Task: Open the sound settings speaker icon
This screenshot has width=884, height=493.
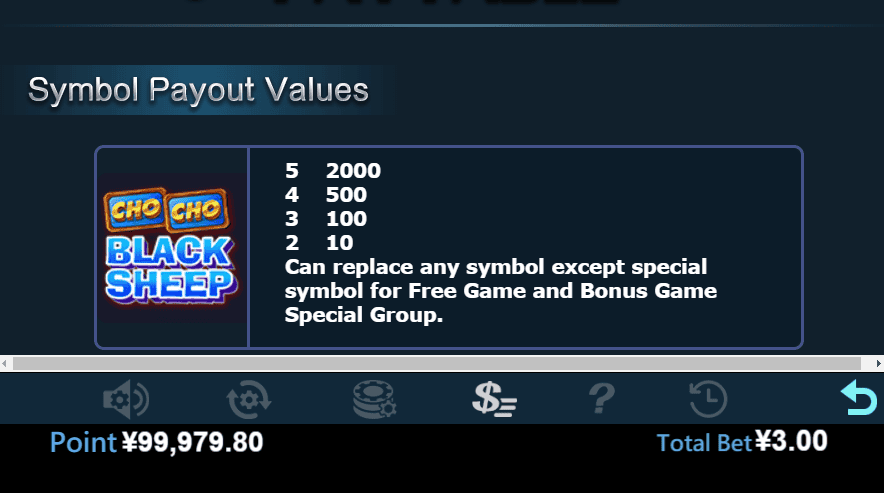Action: pos(126,399)
